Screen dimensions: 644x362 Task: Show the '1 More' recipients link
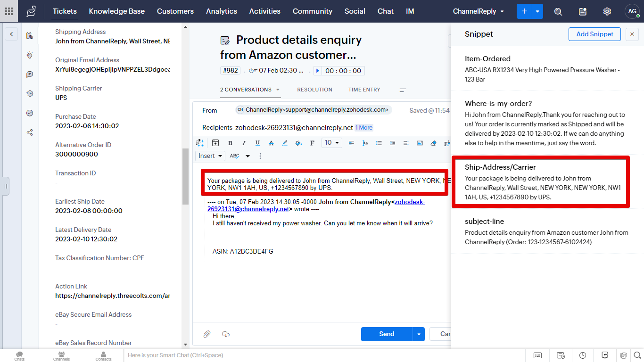point(364,128)
